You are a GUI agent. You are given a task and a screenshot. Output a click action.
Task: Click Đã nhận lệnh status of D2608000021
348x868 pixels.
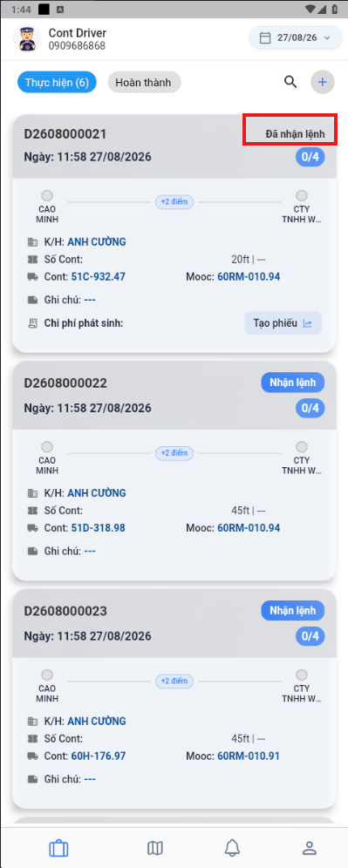tap(295, 134)
